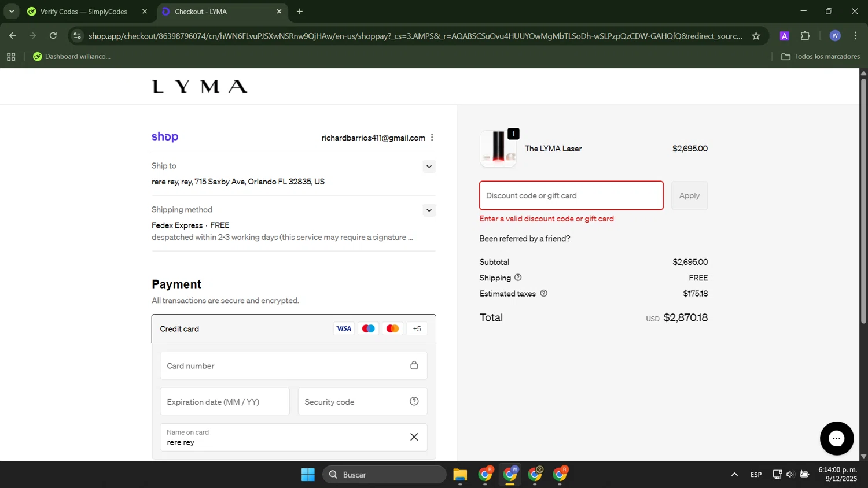Click the address bar URL
Screen dimensions: 868x488
pyautogui.click(x=415, y=36)
